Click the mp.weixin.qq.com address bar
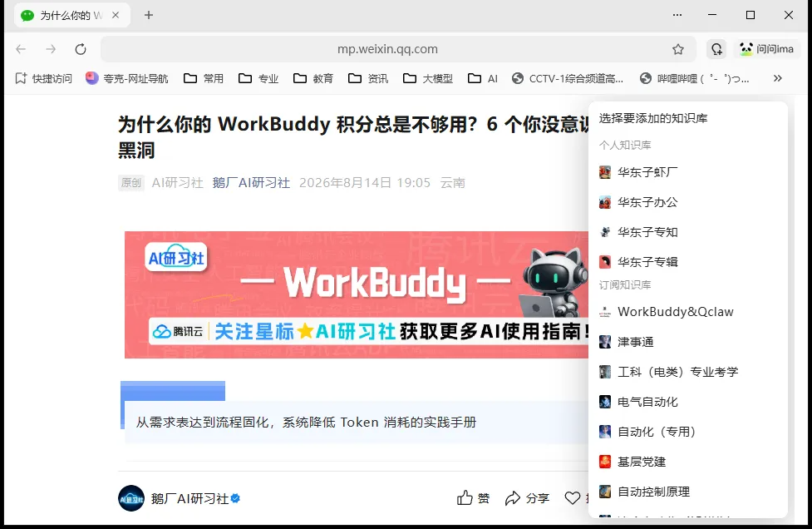Image resolution: width=812 pixels, height=529 pixels. 387,49
